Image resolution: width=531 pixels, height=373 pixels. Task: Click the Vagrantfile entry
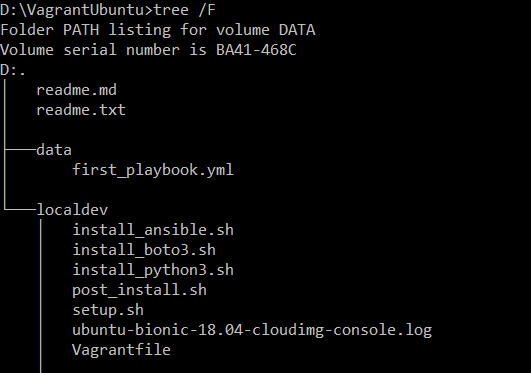pos(121,350)
